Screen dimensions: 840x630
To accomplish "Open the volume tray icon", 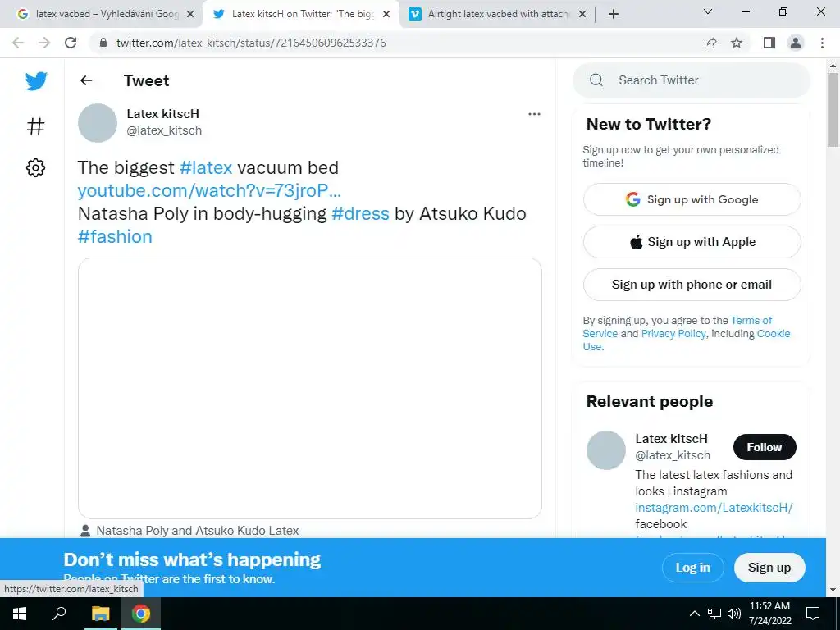I will 734,614.
